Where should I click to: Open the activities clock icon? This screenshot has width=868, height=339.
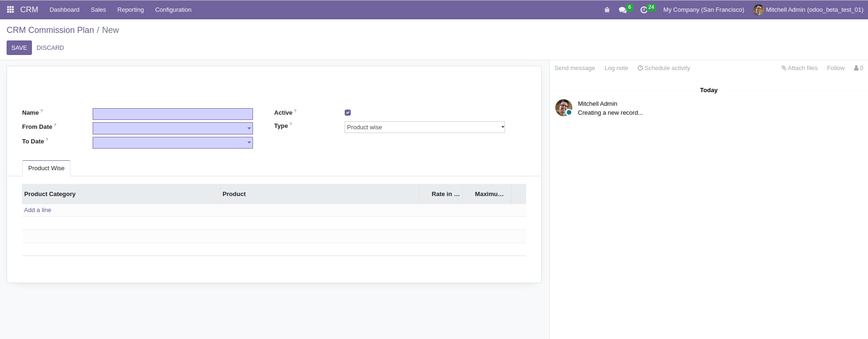pos(644,10)
